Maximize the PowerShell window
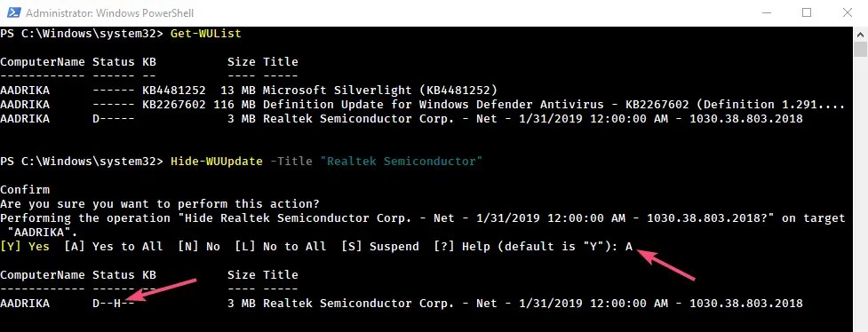The image size is (868, 332). coord(807,12)
